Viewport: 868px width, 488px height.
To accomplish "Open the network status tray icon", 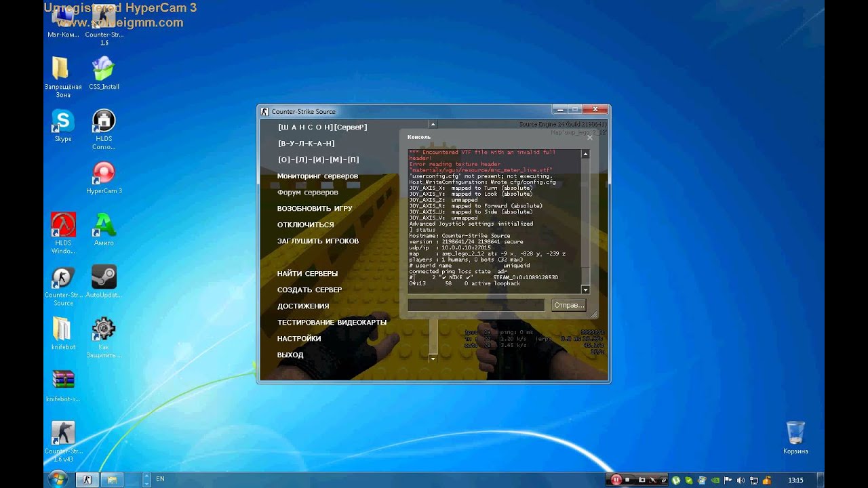I will (x=755, y=480).
